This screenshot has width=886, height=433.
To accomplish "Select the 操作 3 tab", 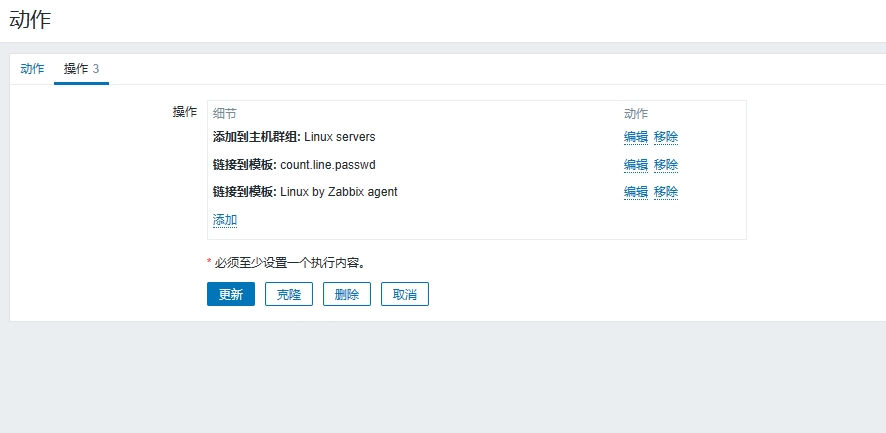I will [81, 69].
